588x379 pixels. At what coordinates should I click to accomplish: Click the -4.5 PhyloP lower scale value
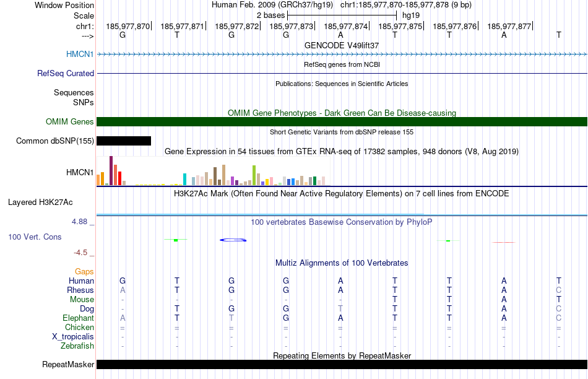80,253
